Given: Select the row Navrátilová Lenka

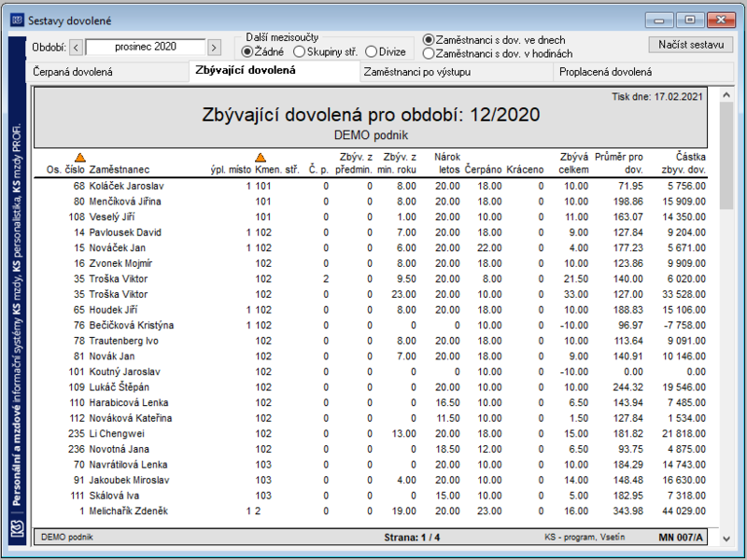Looking at the screenshot, I should (371, 465).
